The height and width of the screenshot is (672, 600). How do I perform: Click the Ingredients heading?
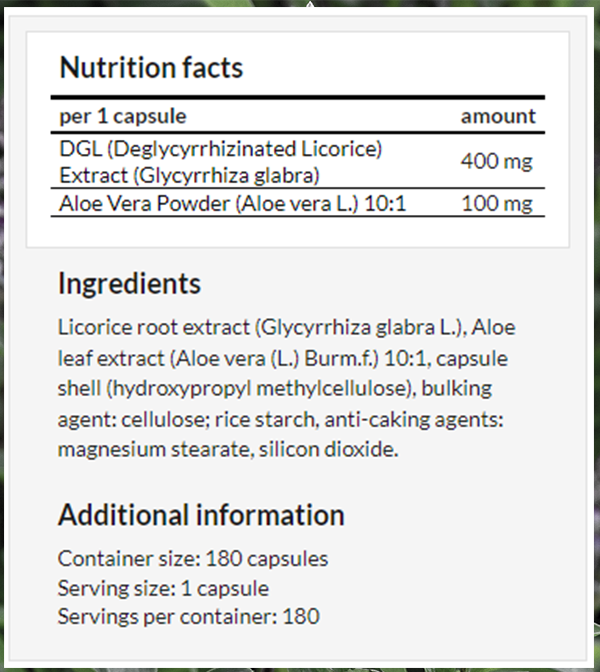(x=129, y=284)
